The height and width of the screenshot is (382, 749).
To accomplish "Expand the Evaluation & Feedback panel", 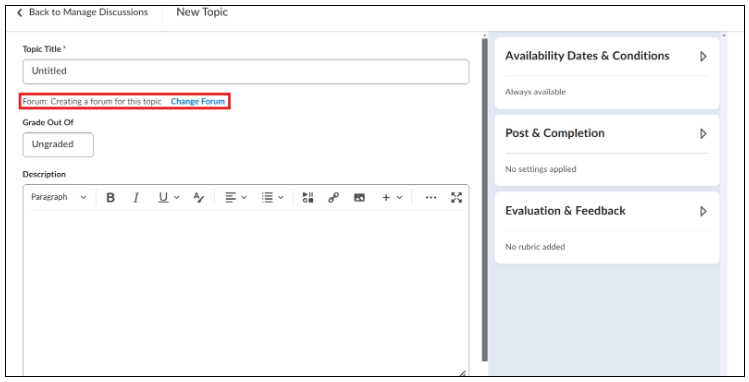I will pyautogui.click(x=703, y=211).
